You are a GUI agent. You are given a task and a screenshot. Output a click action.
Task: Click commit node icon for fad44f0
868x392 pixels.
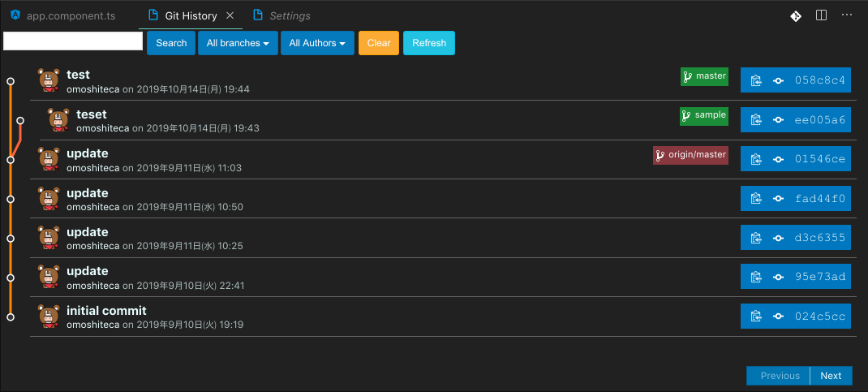click(778, 198)
